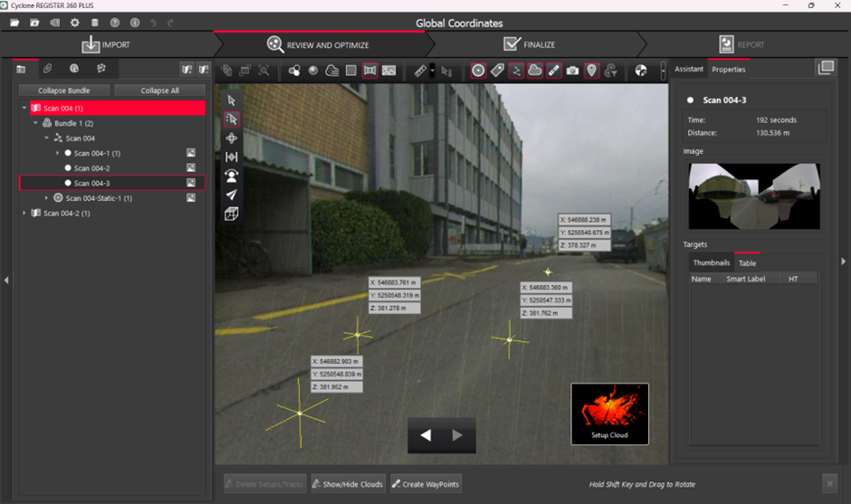Expand the Scan 004-Static-1 tree node
The height and width of the screenshot is (504, 851).
[46, 198]
